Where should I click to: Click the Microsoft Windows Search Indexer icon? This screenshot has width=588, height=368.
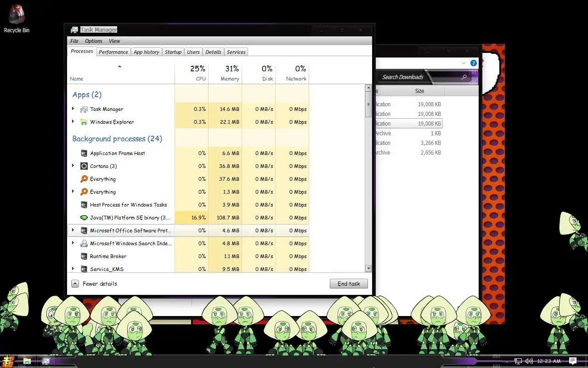(x=84, y=243)
